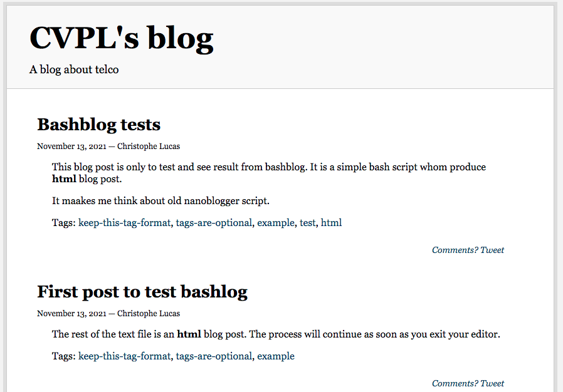Open the html tag link in Tags line
Screen dimensions: 563x392
(x=331, y=223)
